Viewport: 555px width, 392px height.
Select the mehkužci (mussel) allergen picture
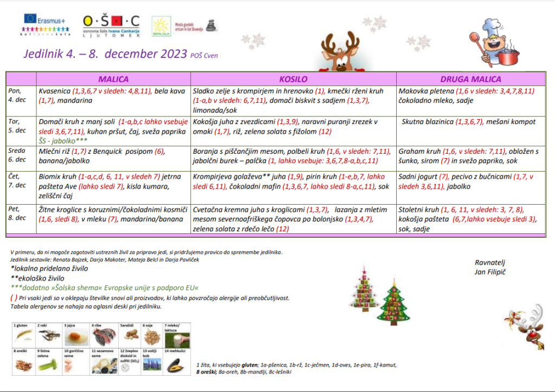point(177,362)
